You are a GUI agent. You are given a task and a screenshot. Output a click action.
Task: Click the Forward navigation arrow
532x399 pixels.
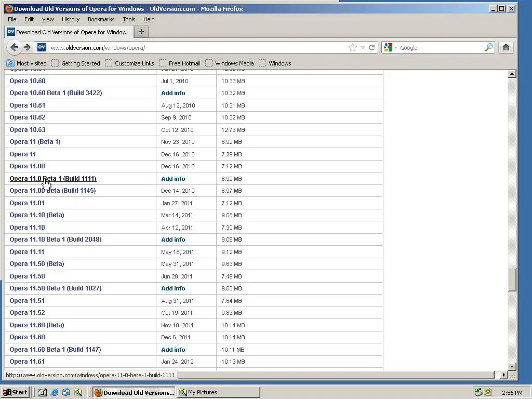coord(28,47)
